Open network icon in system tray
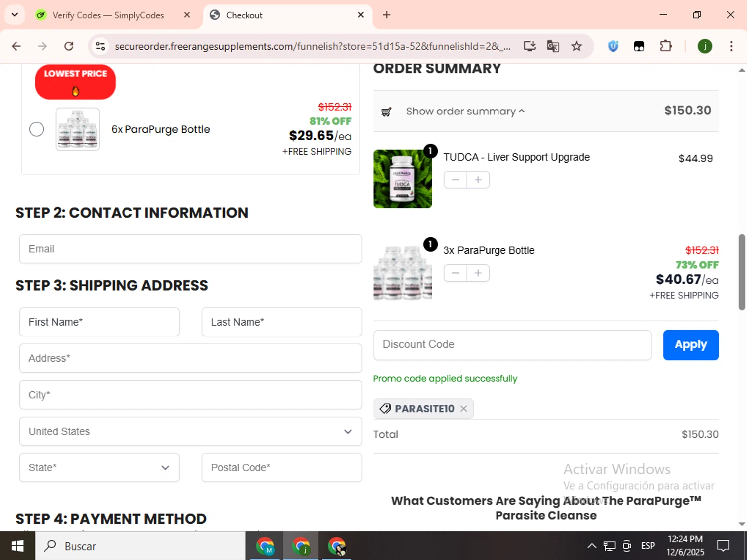 tap(609, 546)
